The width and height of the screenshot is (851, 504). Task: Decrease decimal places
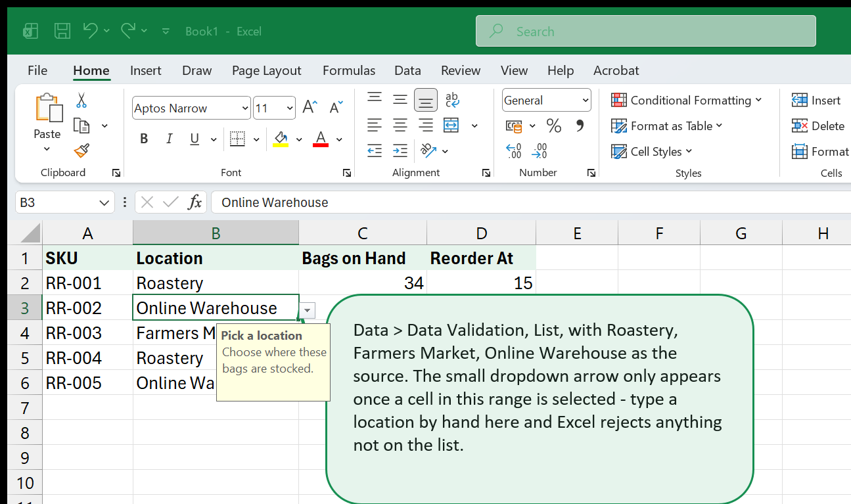540,151
